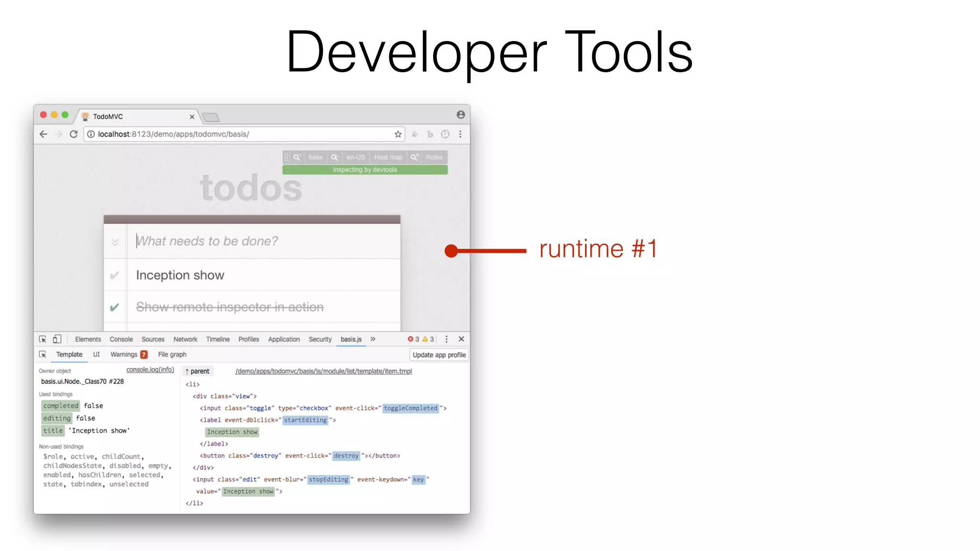Click the 'key' action binding in template
Image resolution: width=980 pixels, height=551 pixels.
coord(418,479)
